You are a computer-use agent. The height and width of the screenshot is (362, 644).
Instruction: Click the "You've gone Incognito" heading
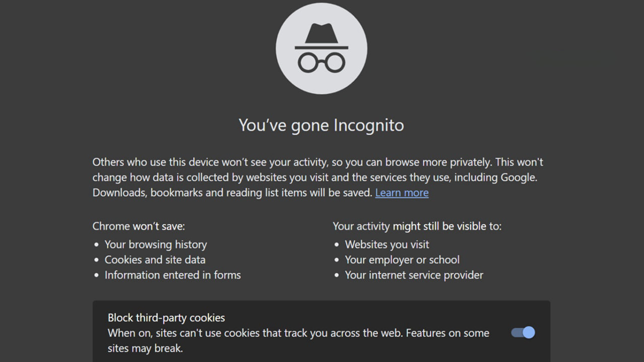[321, 125]
